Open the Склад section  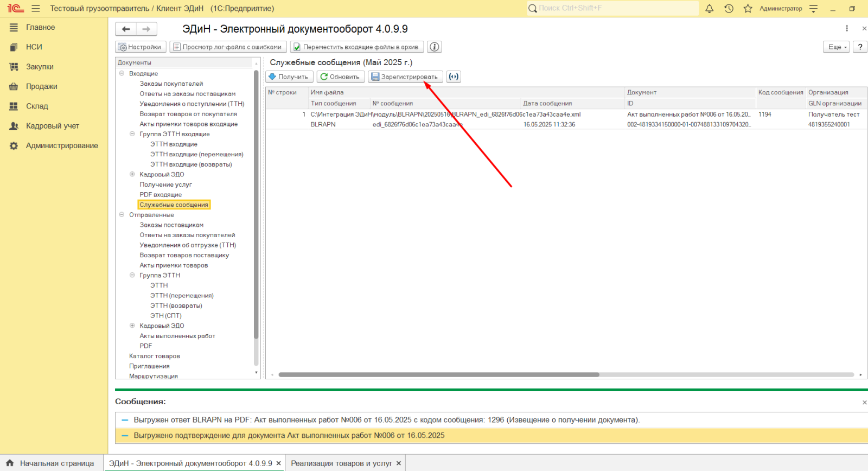[37, 106]
